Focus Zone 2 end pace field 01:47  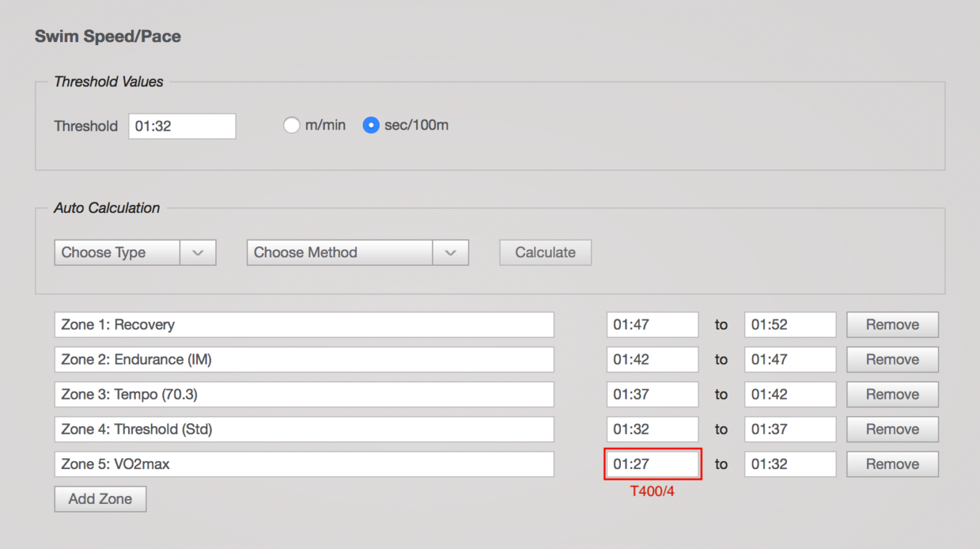click(790, 360)
